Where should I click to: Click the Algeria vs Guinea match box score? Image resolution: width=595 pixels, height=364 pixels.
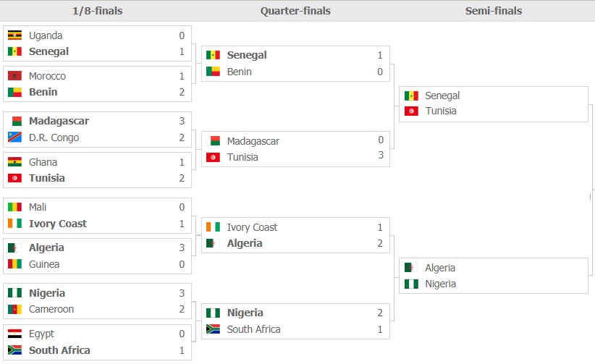pos(182,256)
